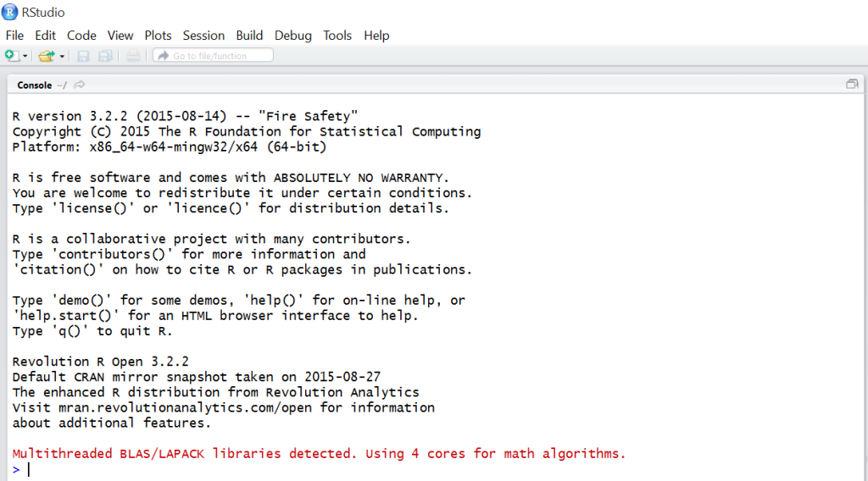Maximize the Console pane

(x=852, y=85)
